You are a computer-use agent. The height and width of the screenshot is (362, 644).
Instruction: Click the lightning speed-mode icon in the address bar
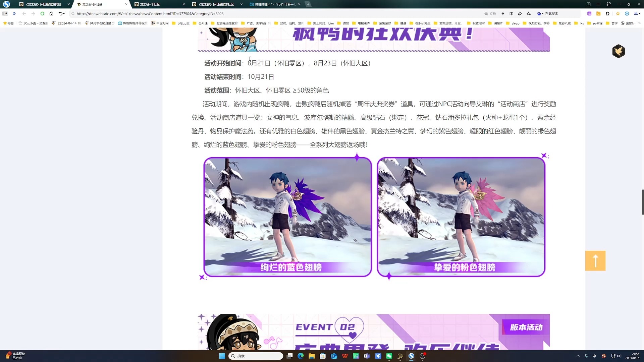pos(503,14)
